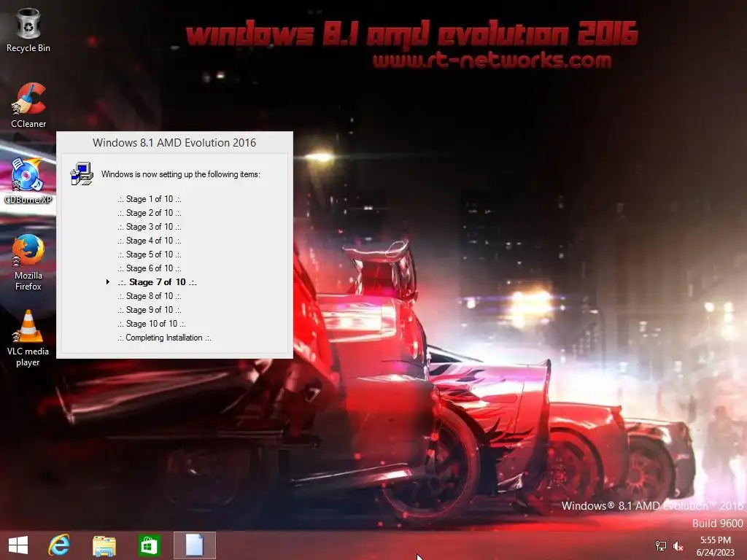Click the 'Stage 3 of 10' row
Viewport: 747px width, 560px height.
(x=149, y=227)
